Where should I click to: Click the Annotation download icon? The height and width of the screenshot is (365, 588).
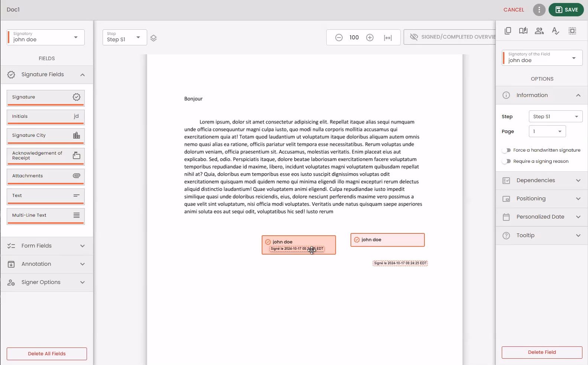(x=11, y=264)
